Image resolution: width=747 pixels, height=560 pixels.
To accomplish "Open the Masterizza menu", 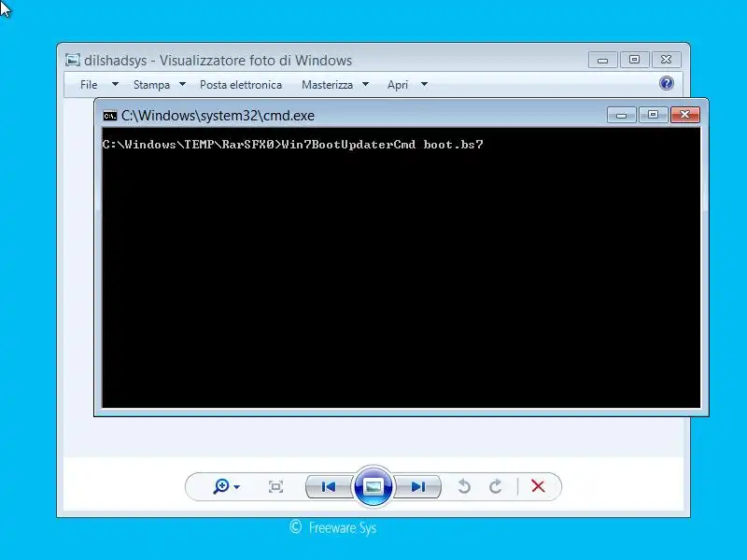I will 328,85.
